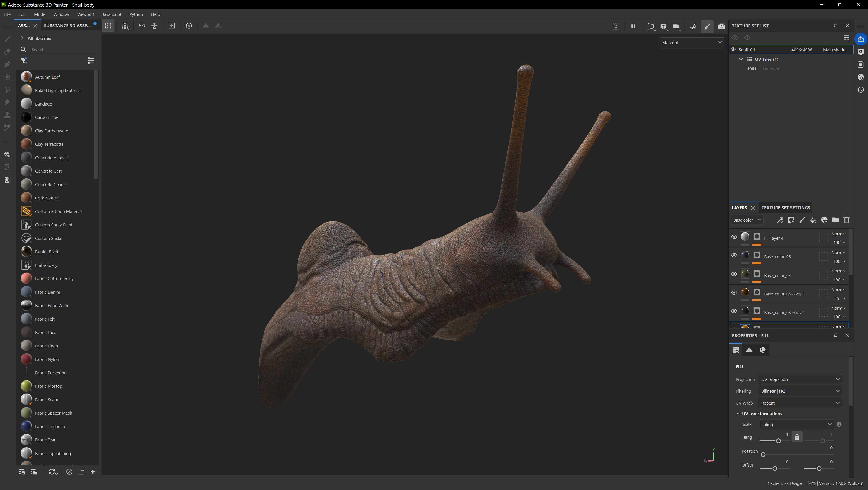Toggle list view in assets panel

click(x=91, y=61)
